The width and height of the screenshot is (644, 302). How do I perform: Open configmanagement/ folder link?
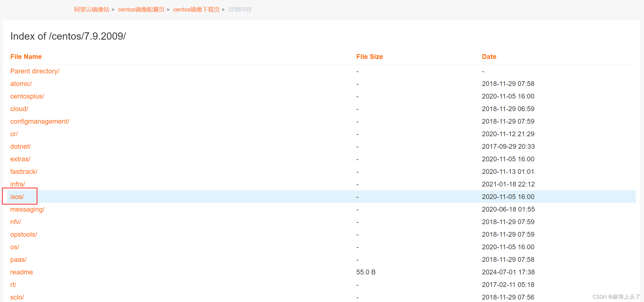[39, 121]
